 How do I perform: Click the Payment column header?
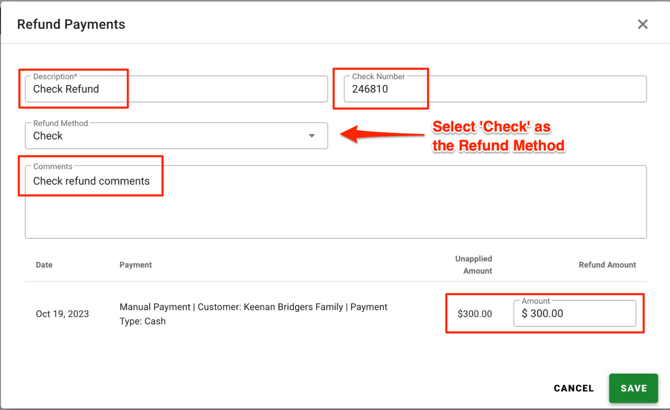point(135,265)
